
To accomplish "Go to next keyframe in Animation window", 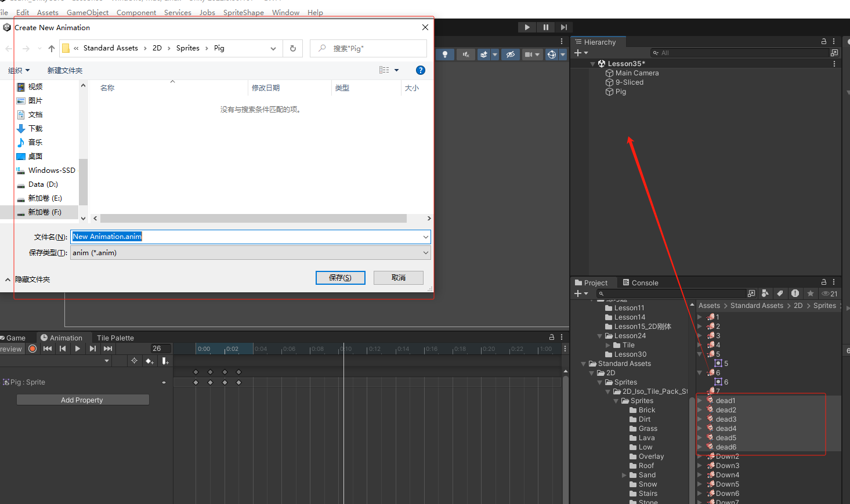I will 93,349.
